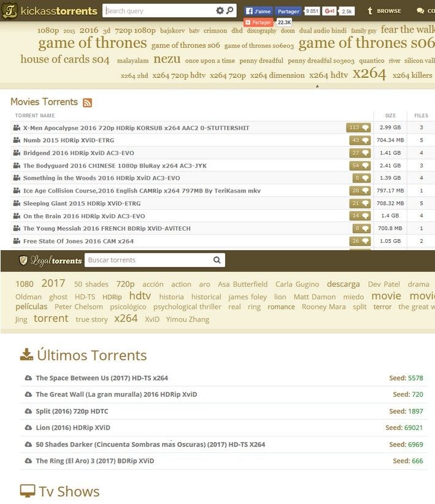Sort by the FILES column header
Screen dimensions: 435x504
point(421,115)
